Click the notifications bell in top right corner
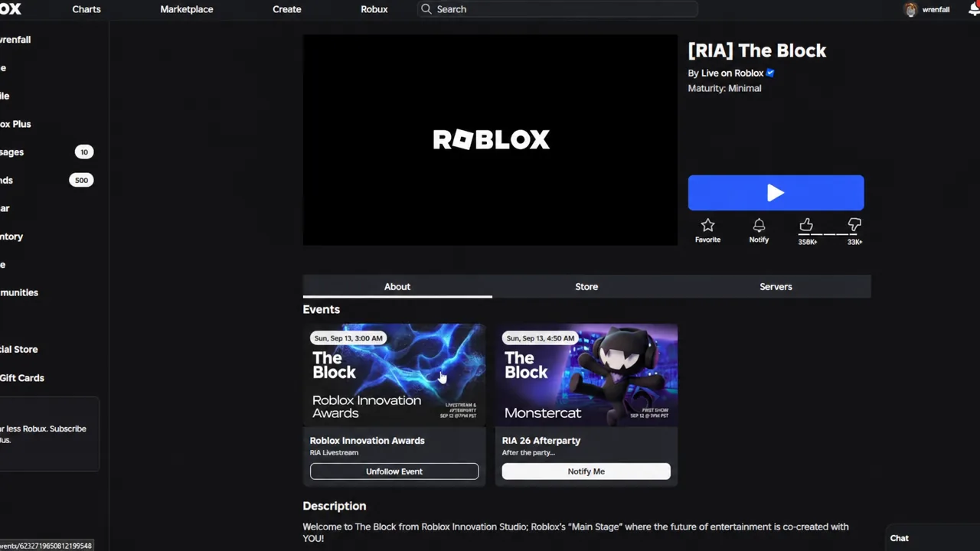This screenshot has width=980, height=551. (975, 9)
